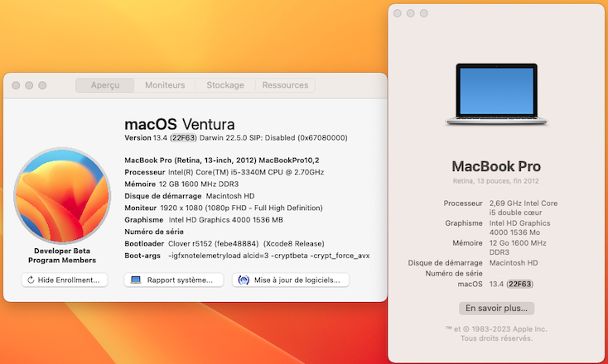Close the MacBook Pro info window

click(398, 13)
